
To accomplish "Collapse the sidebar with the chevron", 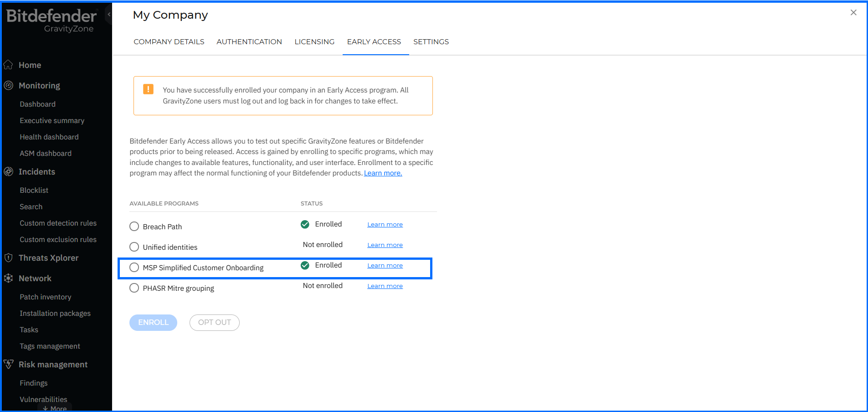I will tap(109, 14).
